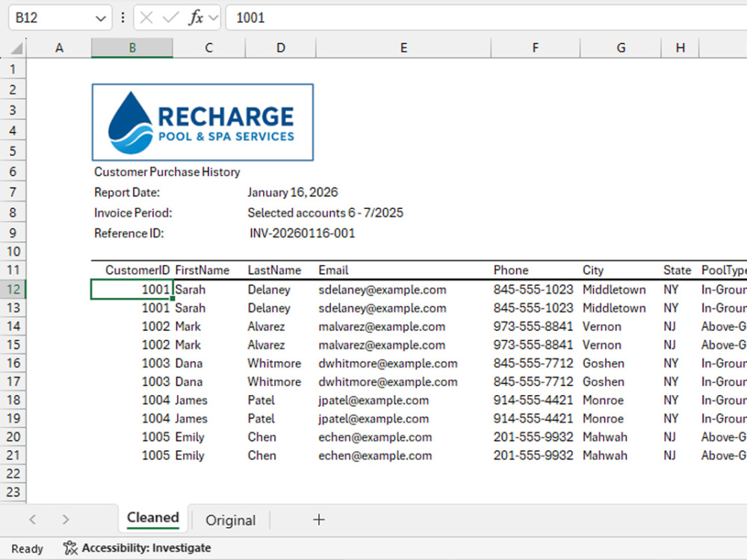The image size is (747, 560).
Task: Open Insert Function via fx icon
Action: coord(195,18)
